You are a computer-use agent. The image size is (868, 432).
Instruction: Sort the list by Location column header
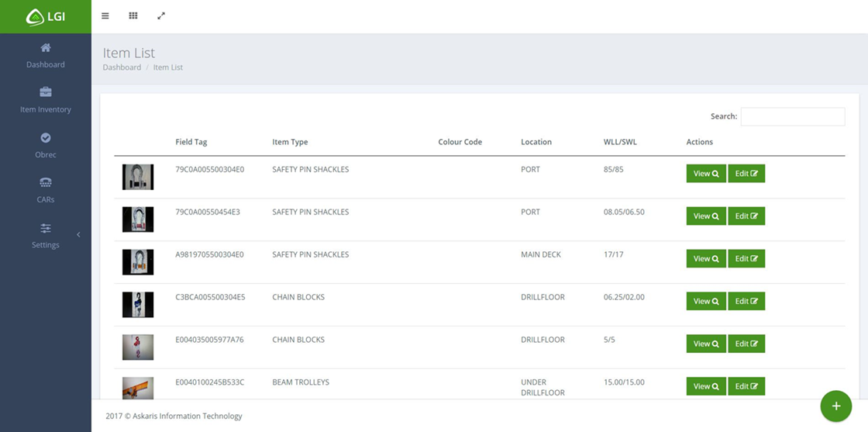tap(536, 142)
